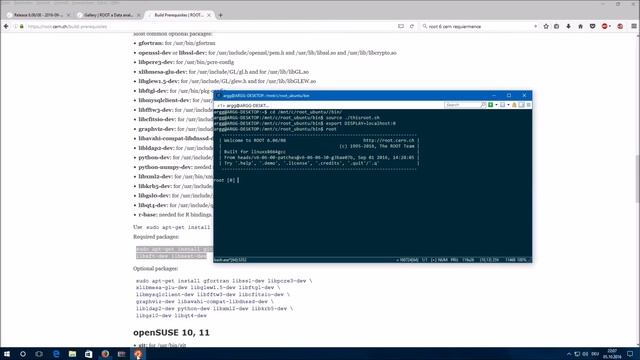Click ConEmu alternative mode icon in toolbar
Screen dimensions: 640x360
coord(521,105)
